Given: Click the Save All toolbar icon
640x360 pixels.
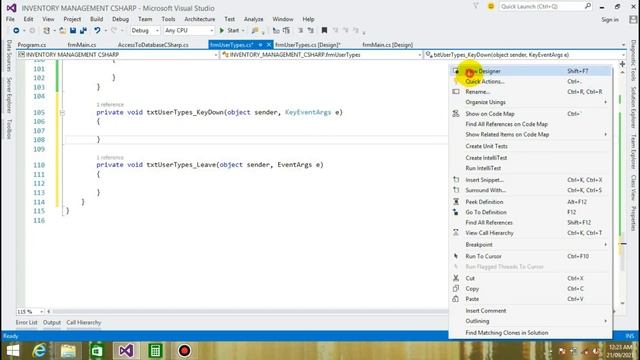Looking at the screenshot, I should (x=83, y=31).
